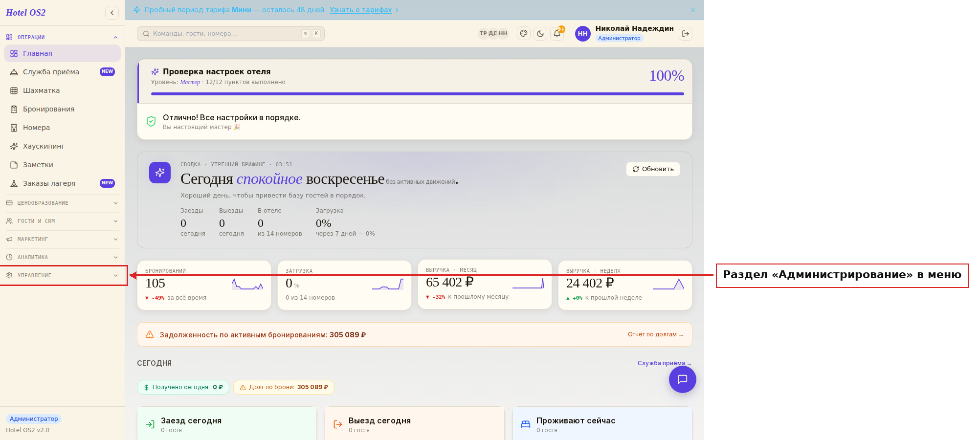Image resolution: width=980 pixels, height=440 pixels.
Task: Open the theme palette icon
Action: [x=524, y=34]
